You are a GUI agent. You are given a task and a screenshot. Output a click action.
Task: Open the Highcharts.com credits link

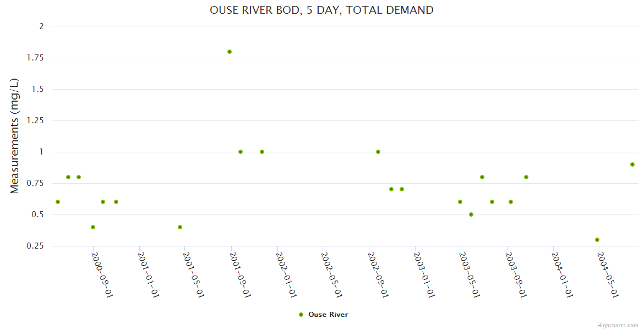coord(618,325)
